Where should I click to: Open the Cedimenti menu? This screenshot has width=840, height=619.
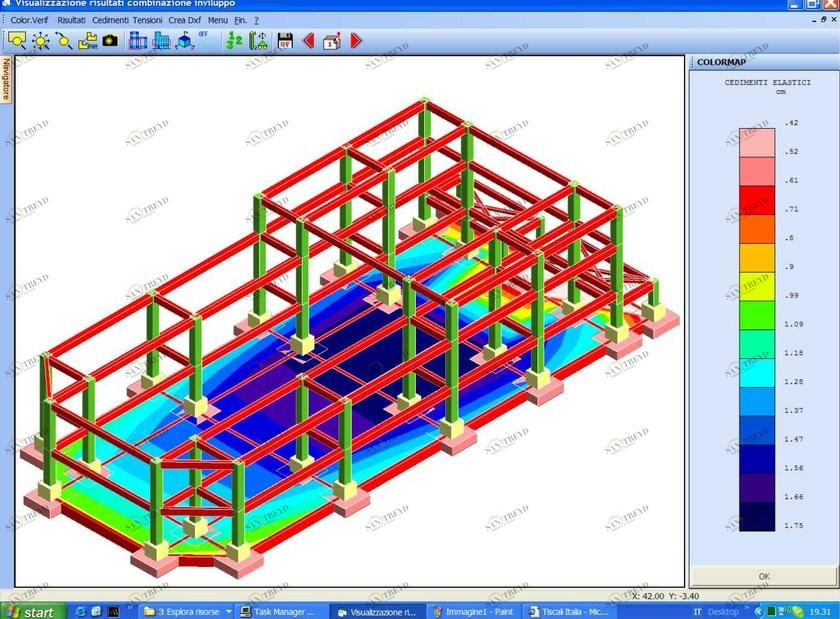click(110, 20)
